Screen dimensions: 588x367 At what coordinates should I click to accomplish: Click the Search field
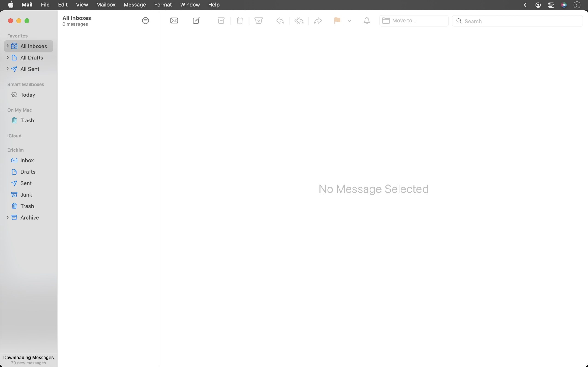click(x=520, y=21)
